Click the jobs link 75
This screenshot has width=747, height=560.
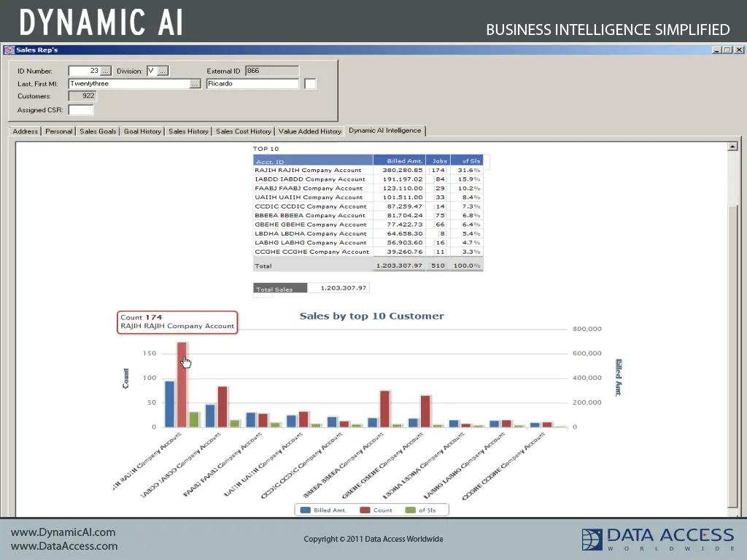point(440,215)
